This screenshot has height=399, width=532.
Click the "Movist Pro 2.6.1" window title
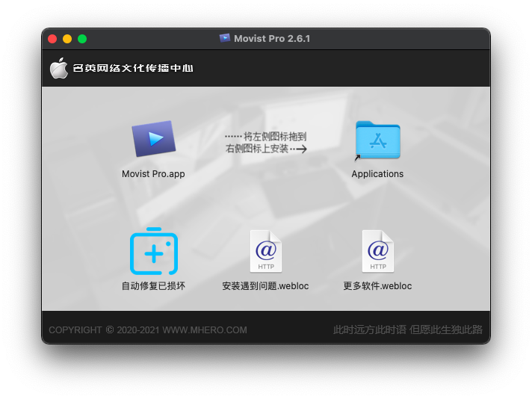[272, 38]
